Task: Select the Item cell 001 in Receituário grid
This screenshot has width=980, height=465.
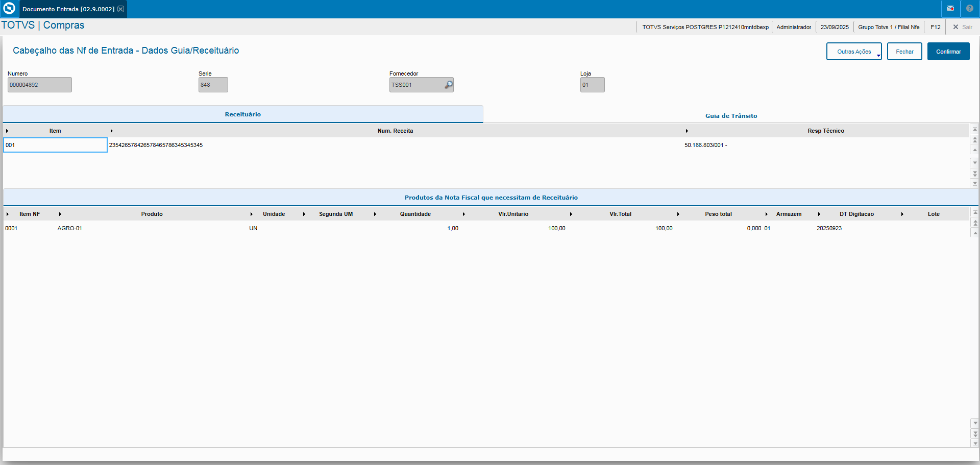Action: (55, 145)
